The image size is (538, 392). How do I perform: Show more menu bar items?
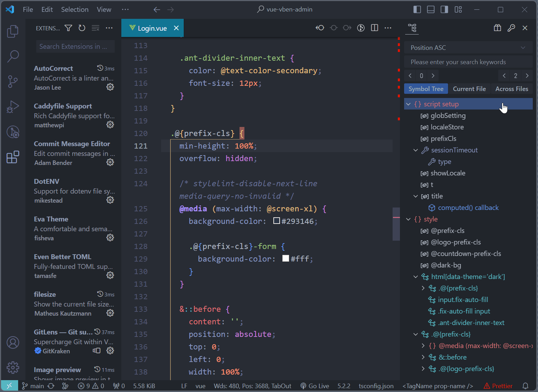point(126,9)
